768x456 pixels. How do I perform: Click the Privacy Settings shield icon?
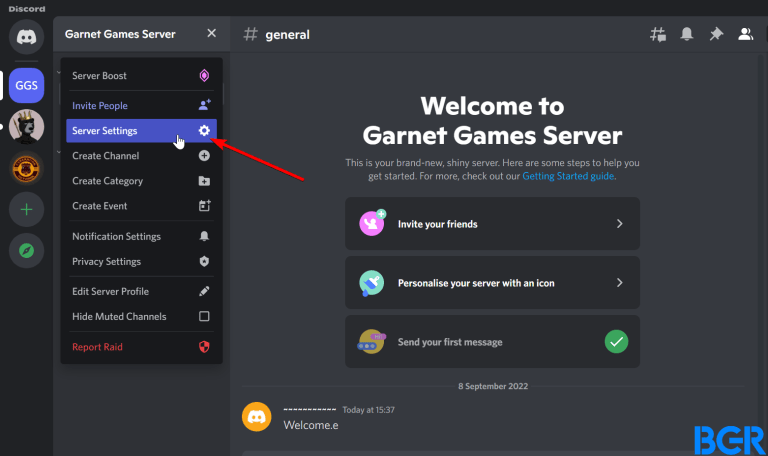pyautogui.click(x=204, y=261)
